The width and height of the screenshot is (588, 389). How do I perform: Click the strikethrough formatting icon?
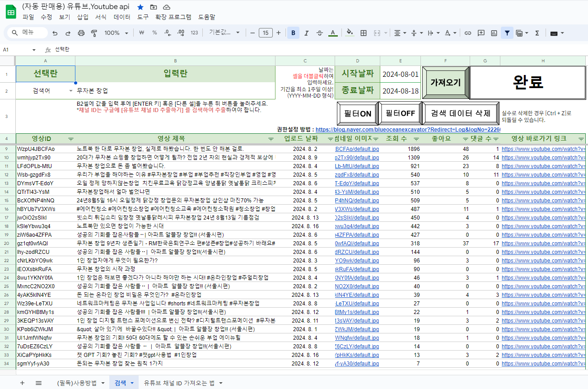(x=320, y=33)
